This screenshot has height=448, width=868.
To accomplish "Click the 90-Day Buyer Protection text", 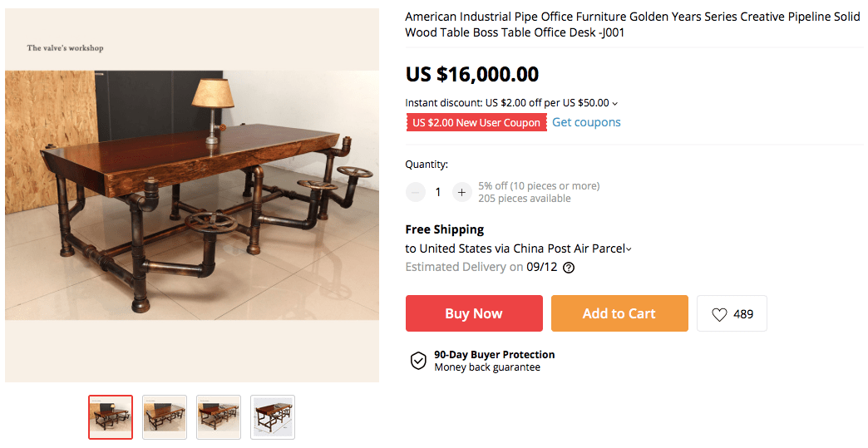I will 494,354.
